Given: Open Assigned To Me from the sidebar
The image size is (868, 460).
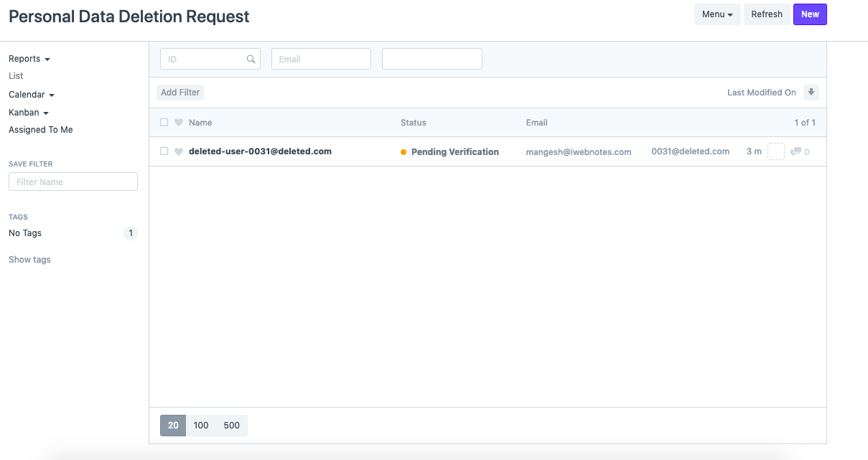Looking at the screenshot, I should coord(40,129).
